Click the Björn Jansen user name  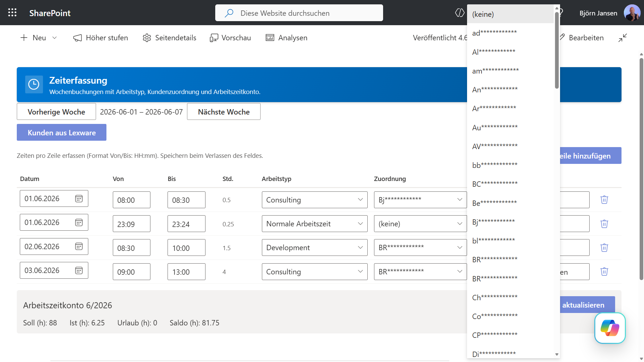point(598,13)
